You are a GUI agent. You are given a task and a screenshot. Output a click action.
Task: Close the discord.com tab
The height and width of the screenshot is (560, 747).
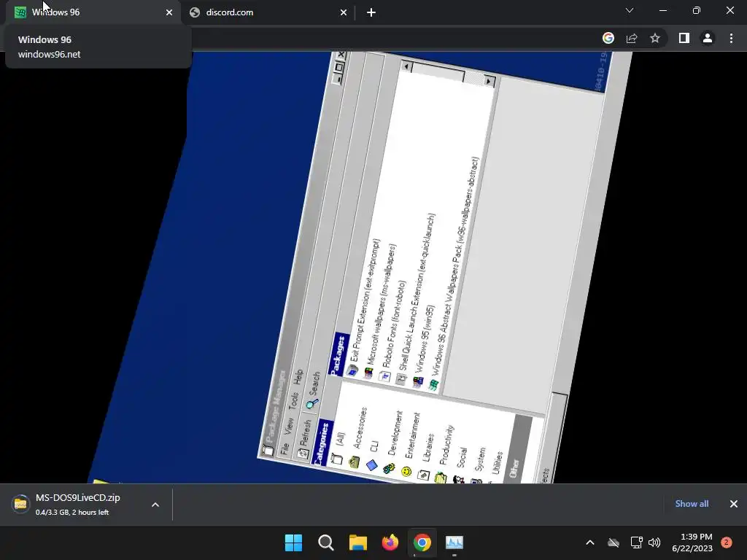tap(344, 12)
